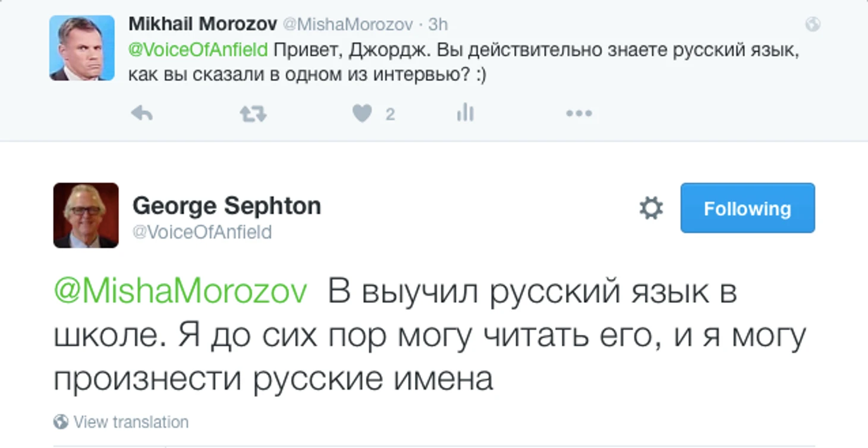868x448 pixels.
Task: Click George Sephton display name
Action: (x=227, y=206)
